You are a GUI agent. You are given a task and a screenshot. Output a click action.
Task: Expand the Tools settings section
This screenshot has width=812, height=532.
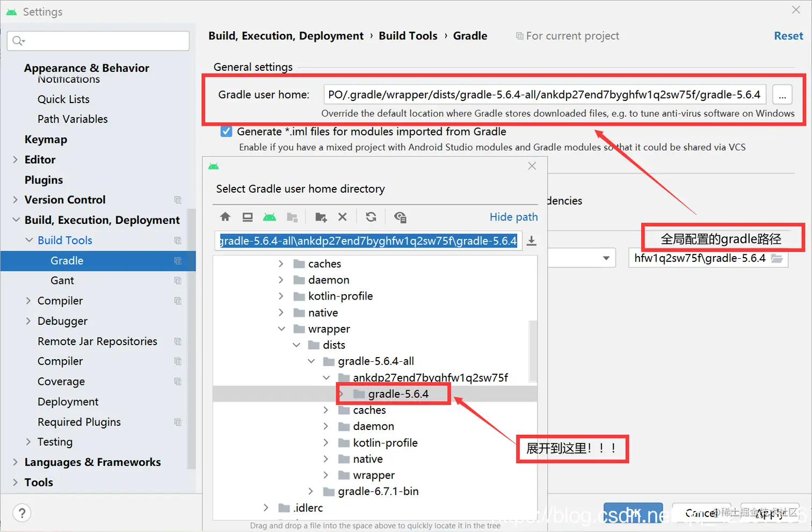(15, 483)
